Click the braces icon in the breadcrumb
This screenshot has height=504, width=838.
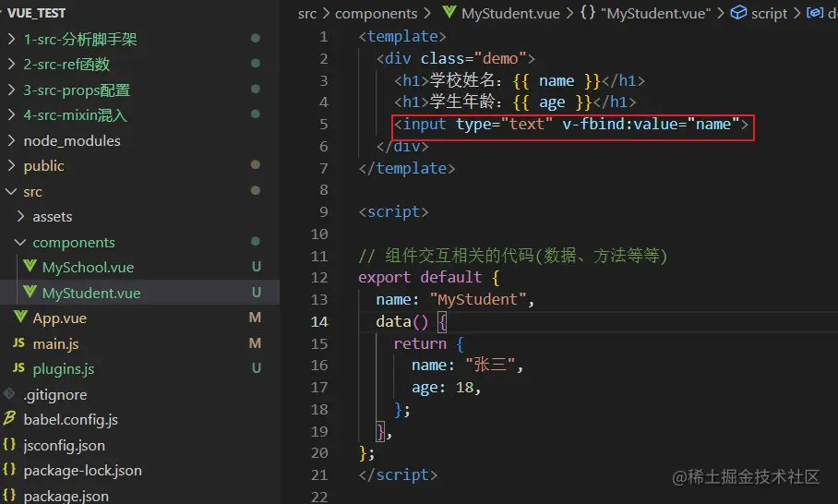click(588, 12)
